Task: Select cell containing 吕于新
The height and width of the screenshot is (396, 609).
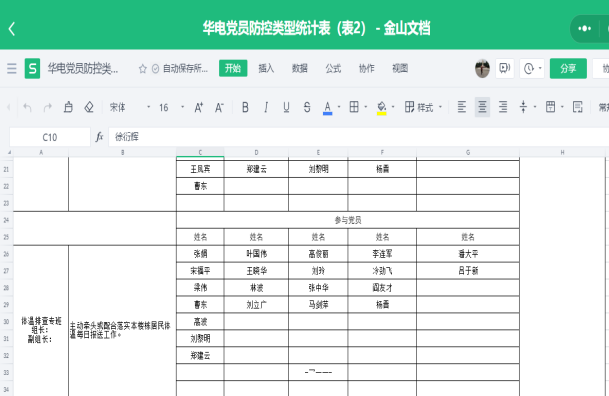Action: (x=468, y=271)
